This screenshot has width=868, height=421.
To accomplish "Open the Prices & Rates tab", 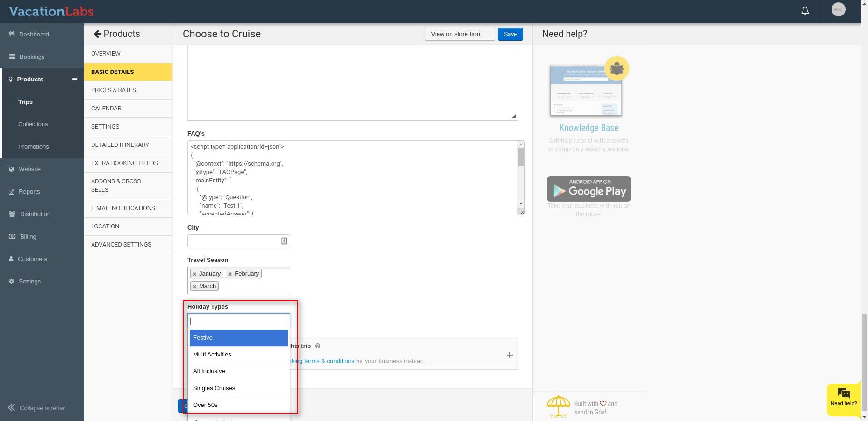I will click(114, 90).
